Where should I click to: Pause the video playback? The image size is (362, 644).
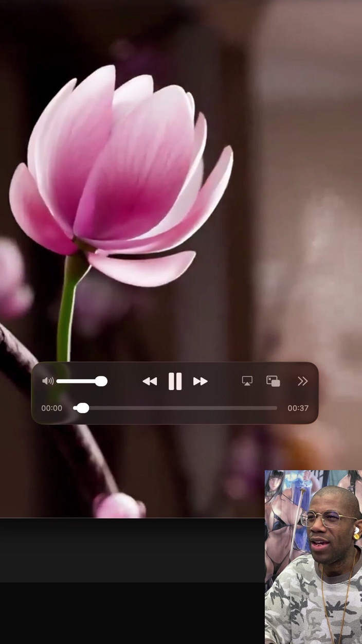click(x=175, y=381)
